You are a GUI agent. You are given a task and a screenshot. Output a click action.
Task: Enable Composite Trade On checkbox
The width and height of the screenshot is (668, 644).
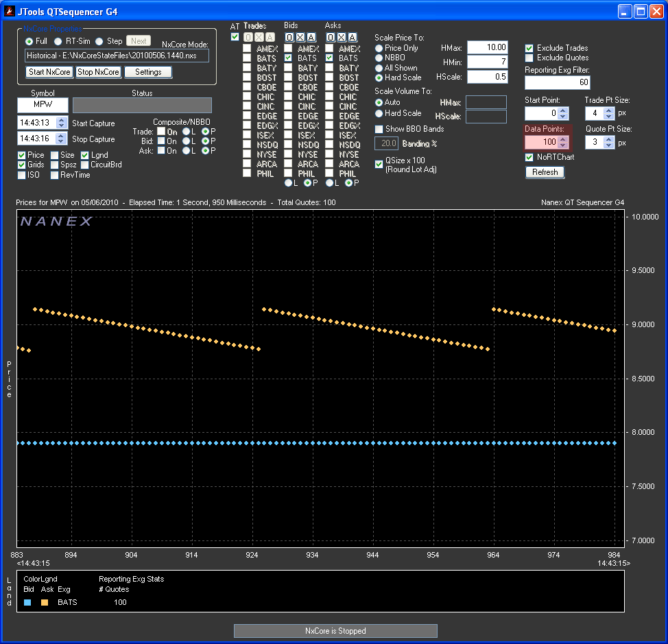pos(161,132)
